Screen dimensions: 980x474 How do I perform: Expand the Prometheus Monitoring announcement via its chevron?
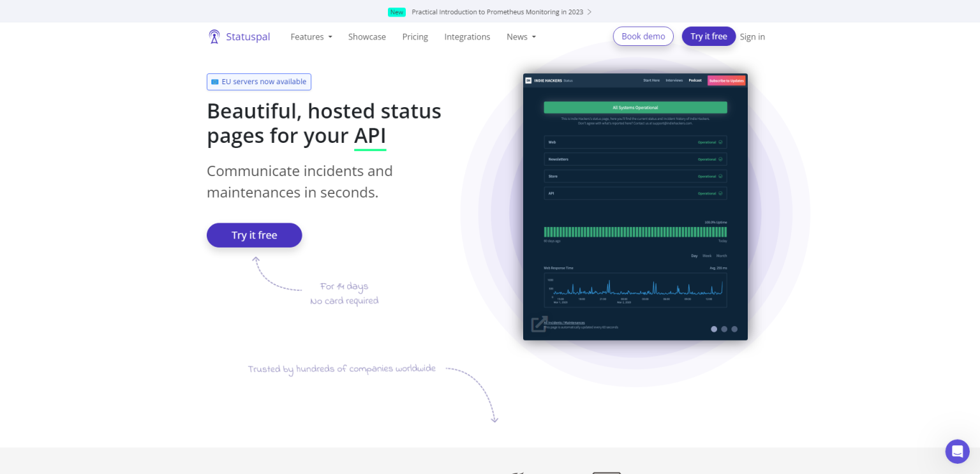[590, 11]
